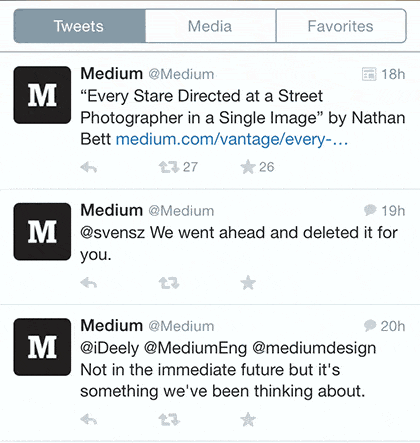Open the @mediumdesign mention
420x443 pixels.
pos(314,348)
